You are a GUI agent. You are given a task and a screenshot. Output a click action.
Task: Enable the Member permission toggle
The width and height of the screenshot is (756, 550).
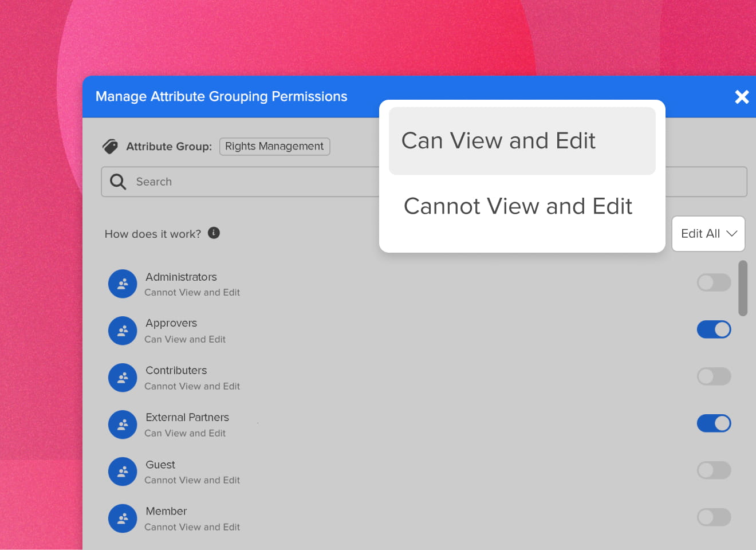click(x=714, y=517)
